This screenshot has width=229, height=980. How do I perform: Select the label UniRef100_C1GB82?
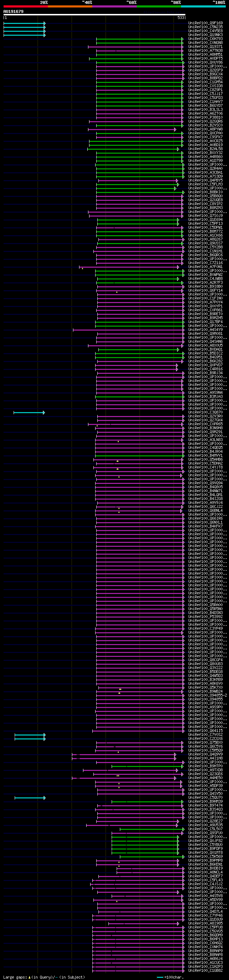205,970
